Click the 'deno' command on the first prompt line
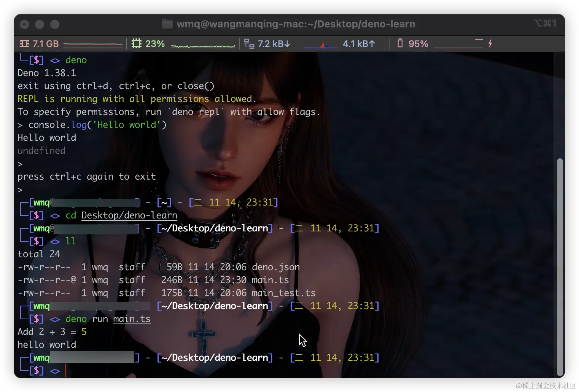Viewport: 579px width, 392px height. [76, 60]
